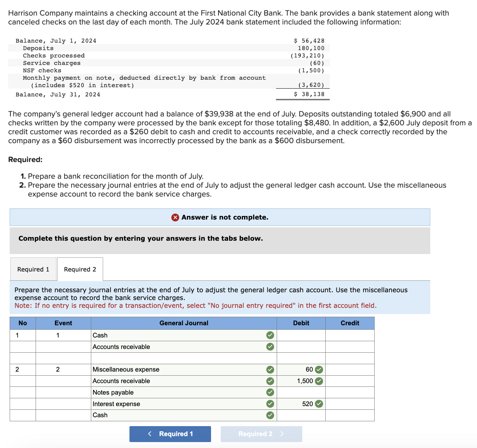Click the credit field for Cash entry 2
The width and height of the screenshot is (477, 448).
350,415
